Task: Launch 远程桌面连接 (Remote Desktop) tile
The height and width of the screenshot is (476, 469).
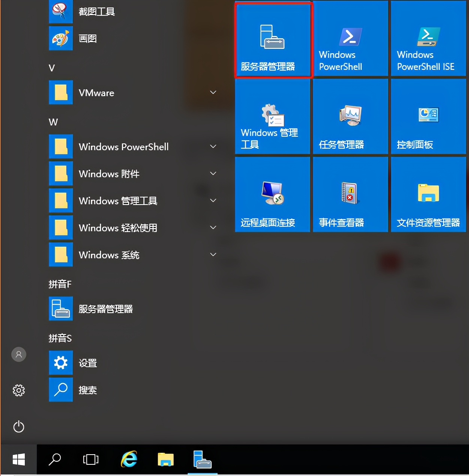Action: coord(273,194)
